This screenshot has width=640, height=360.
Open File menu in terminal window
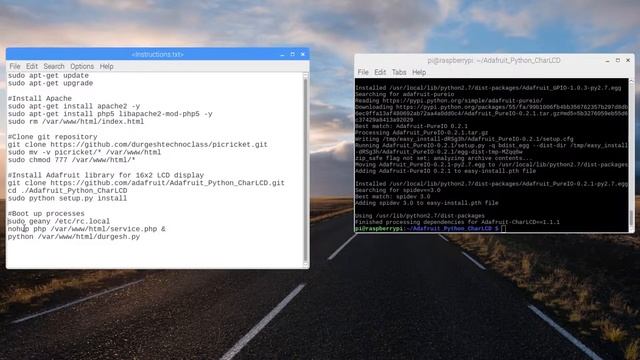point(363,72)
